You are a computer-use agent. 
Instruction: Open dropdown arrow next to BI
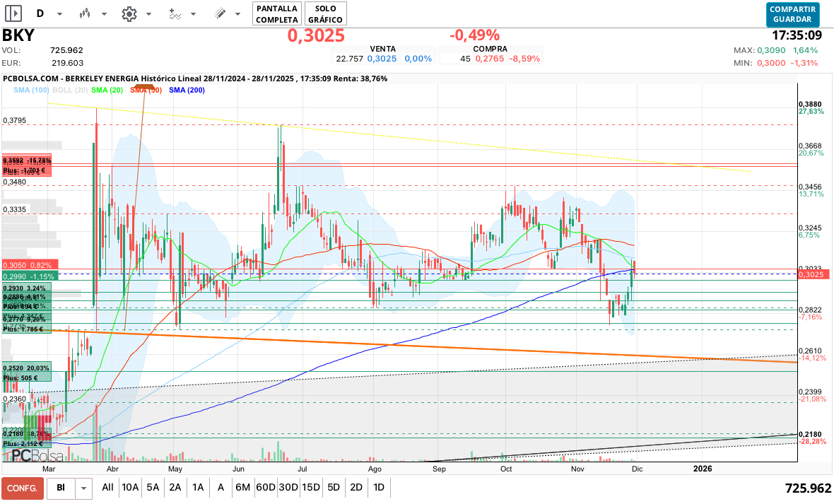(84, 488)
